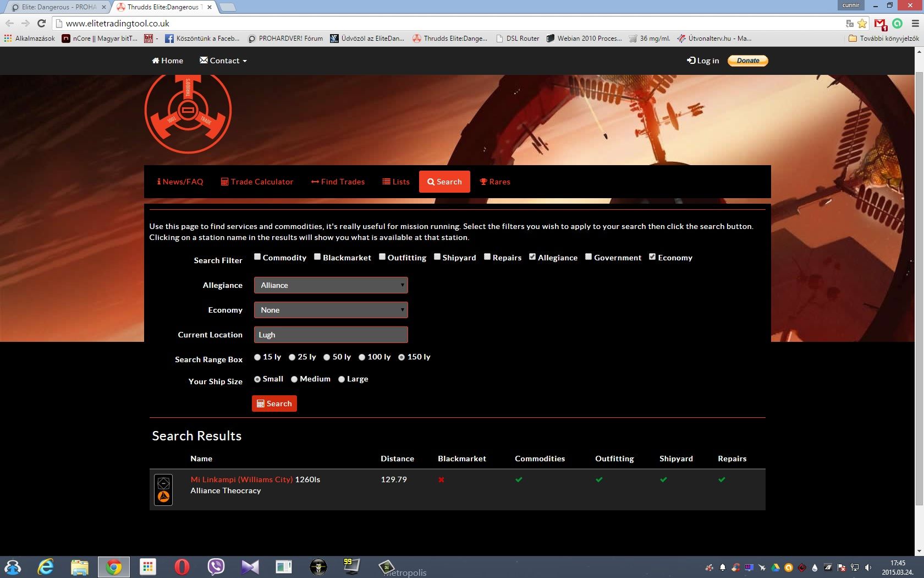Enable the Commodity search filter
This screenshot has height=578, width=924.
tap(257, 257)
